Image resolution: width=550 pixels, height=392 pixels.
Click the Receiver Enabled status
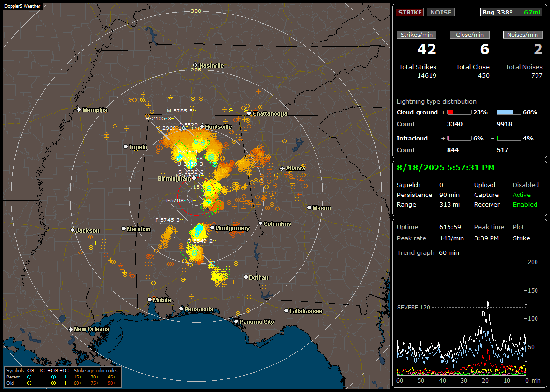525,205
